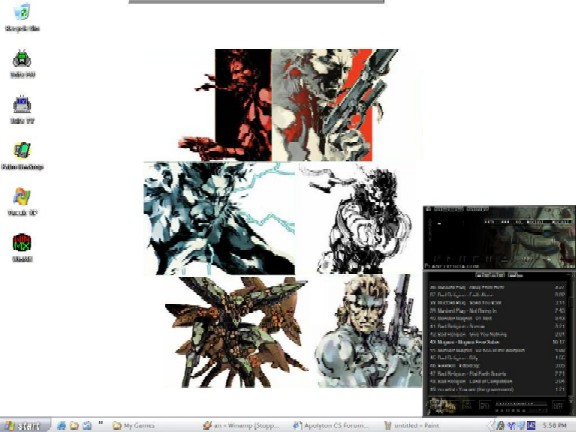Select playlist track Flat Earth Society
Viewport: 576px width, 432px height.
point(497,374)
